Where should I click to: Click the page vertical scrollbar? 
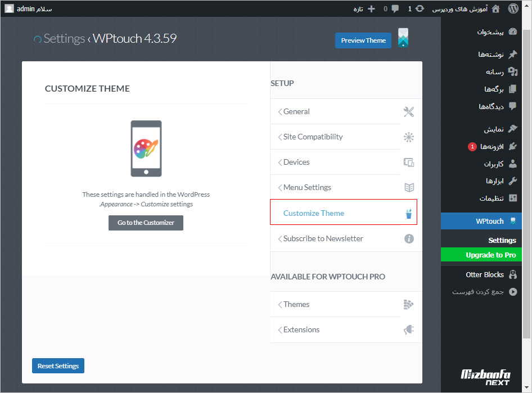[x=526, y=184]
